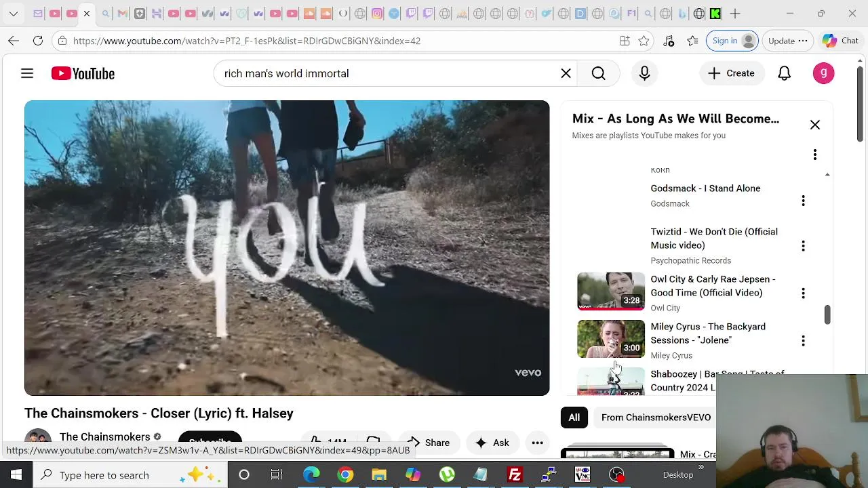Bookmark this page with the star
Image resolution: width=868 pixels, height=488 pixels.
[x=644, y=41]
